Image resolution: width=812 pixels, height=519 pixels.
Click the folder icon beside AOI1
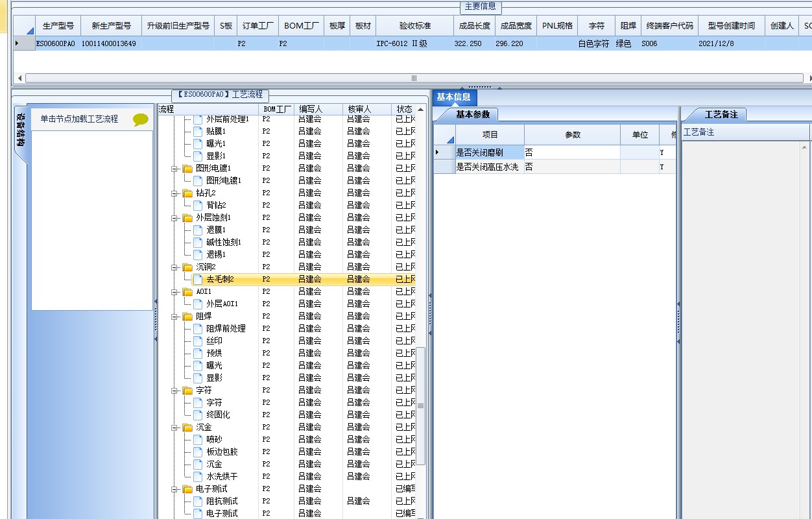(187, 292)
